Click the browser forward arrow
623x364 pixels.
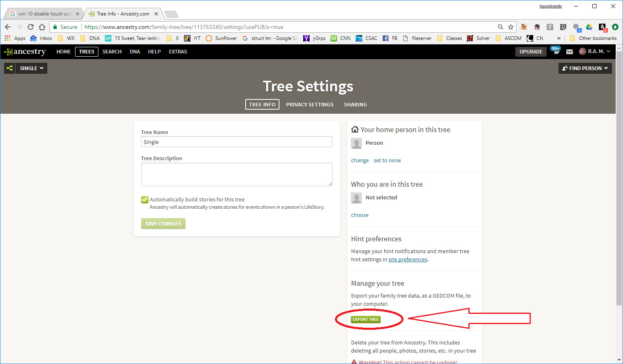[x=19, y=27]
